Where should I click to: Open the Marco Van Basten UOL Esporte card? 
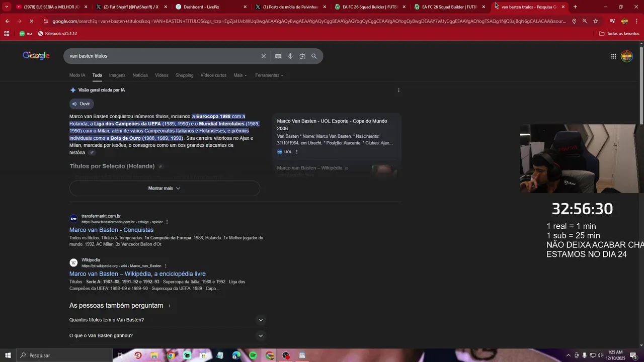point(337,136)
